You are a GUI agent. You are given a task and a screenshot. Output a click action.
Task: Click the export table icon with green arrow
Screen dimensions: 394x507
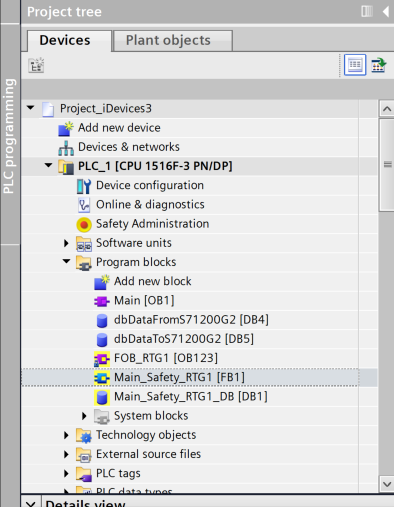tap(379, 65)
